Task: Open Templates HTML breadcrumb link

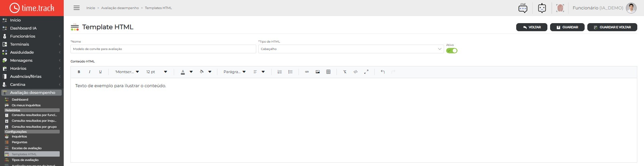Action: [x=158, y=8]
